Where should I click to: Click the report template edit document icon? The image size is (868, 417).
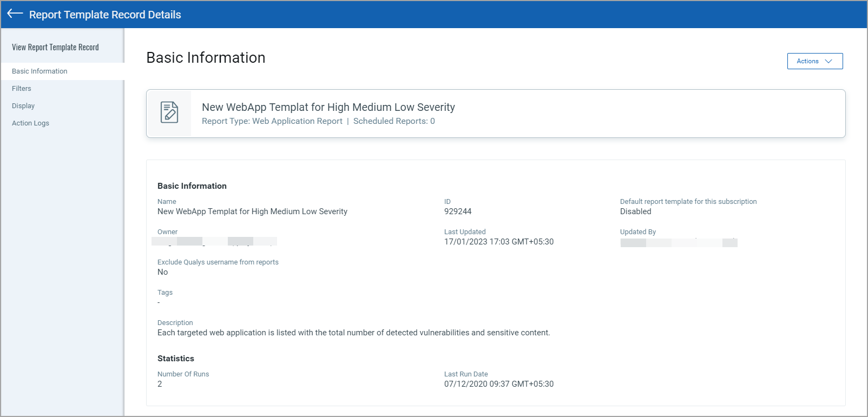[169, 112]
